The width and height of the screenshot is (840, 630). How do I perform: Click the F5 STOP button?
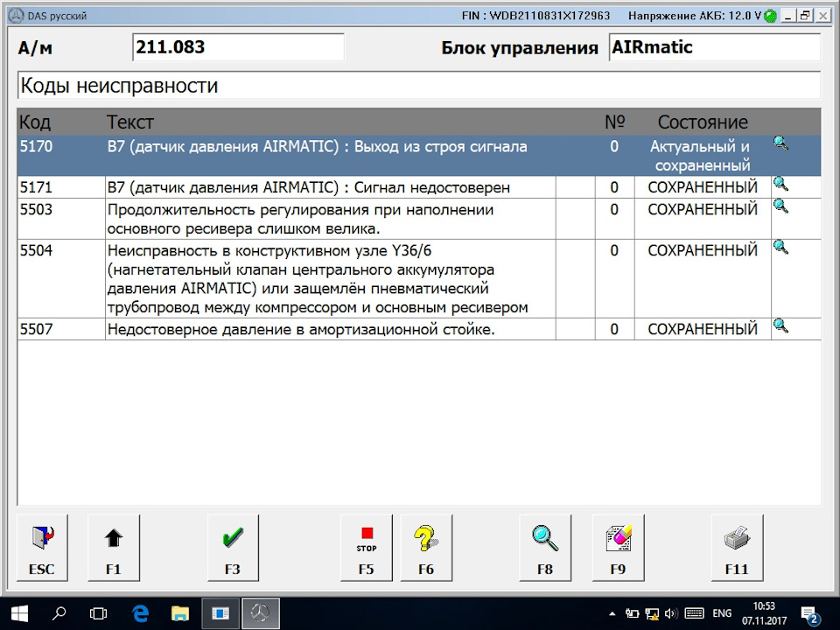[367, 548]
